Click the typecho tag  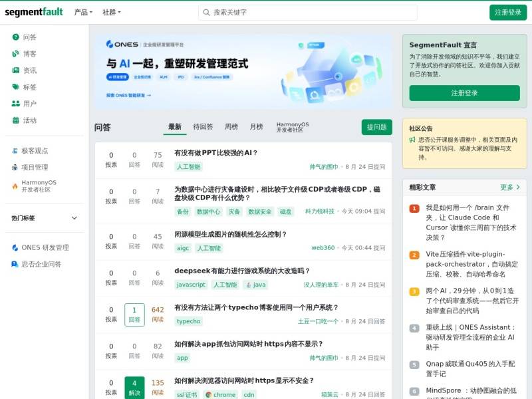pyautogui.click(x=188, y=321)
